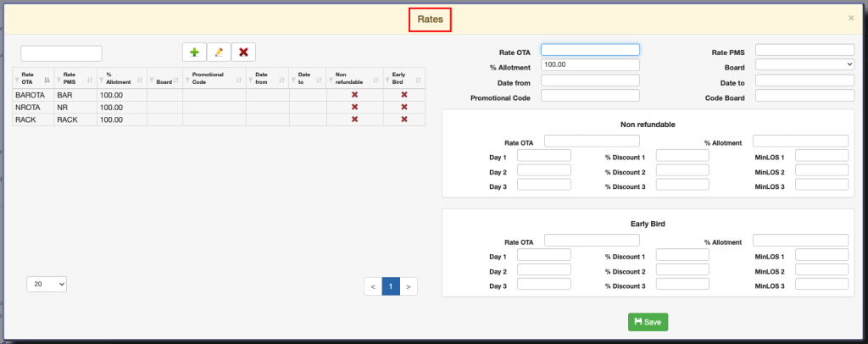Screen dimensions: 868x344
Task: Click the red X delete rate icon
Action: [x=244, y=53]
